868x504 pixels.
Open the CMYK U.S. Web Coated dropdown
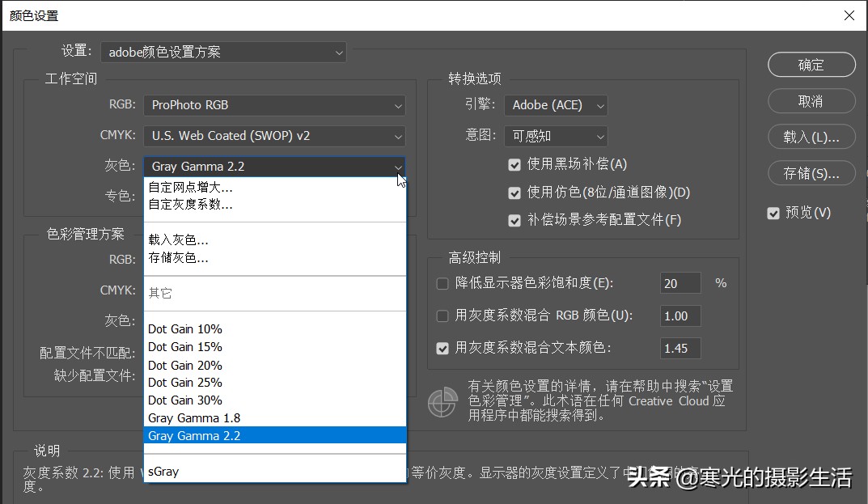click(274, 136)
